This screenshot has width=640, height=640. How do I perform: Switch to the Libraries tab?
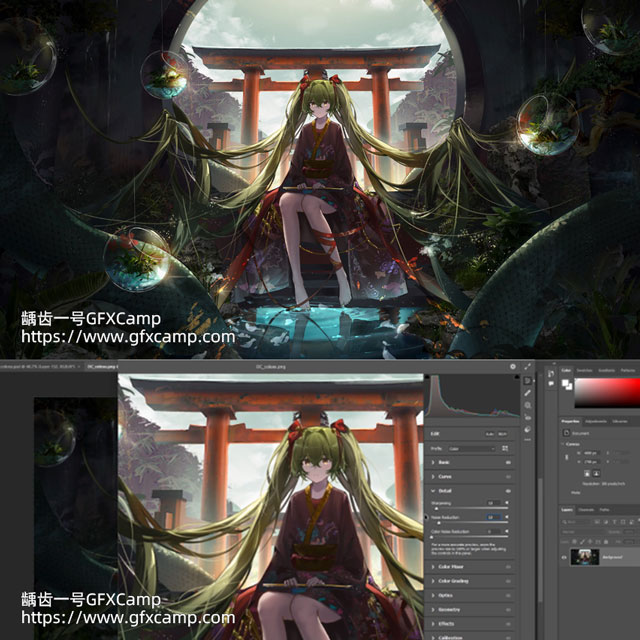click(620, 421)
